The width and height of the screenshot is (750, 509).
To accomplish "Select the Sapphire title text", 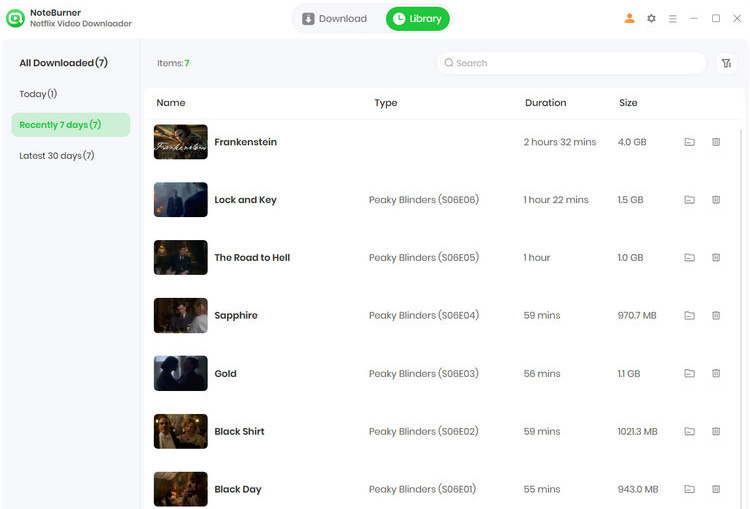I will pyautogui.click(x=236, y=316).
